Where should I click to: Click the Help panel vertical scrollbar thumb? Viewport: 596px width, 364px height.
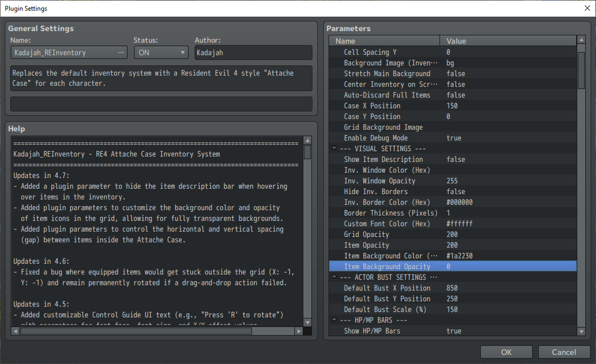[308, 153]
